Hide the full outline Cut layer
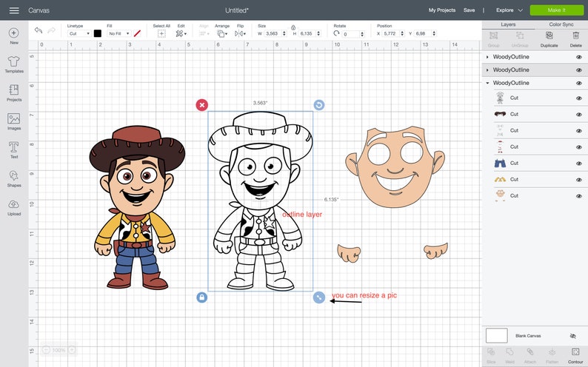The height and width of the screenshot is (367, 588). click(578, 98)
